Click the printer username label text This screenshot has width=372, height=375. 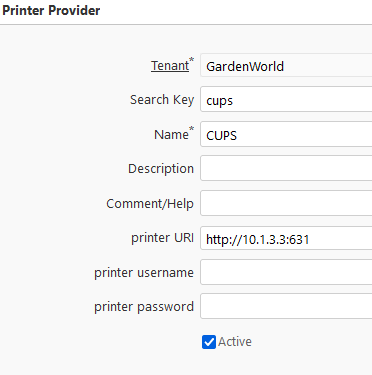(144, 273)
